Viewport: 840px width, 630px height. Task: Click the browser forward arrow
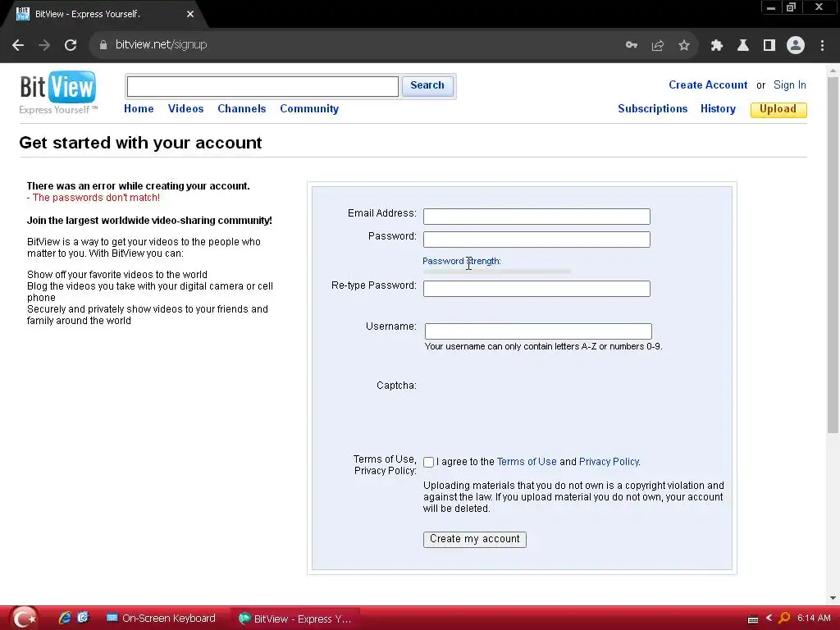44,46
